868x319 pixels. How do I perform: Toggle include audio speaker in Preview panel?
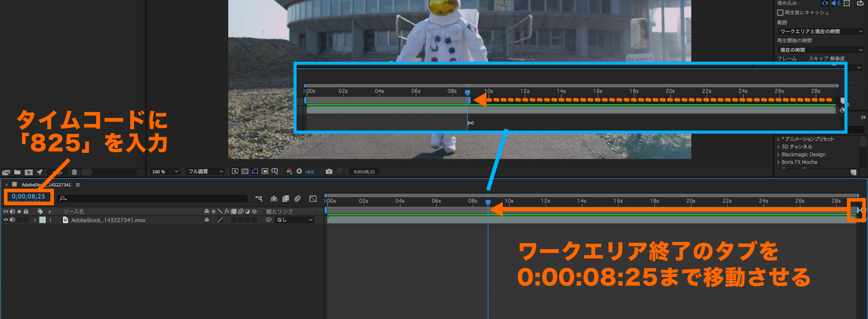(835, 3)
